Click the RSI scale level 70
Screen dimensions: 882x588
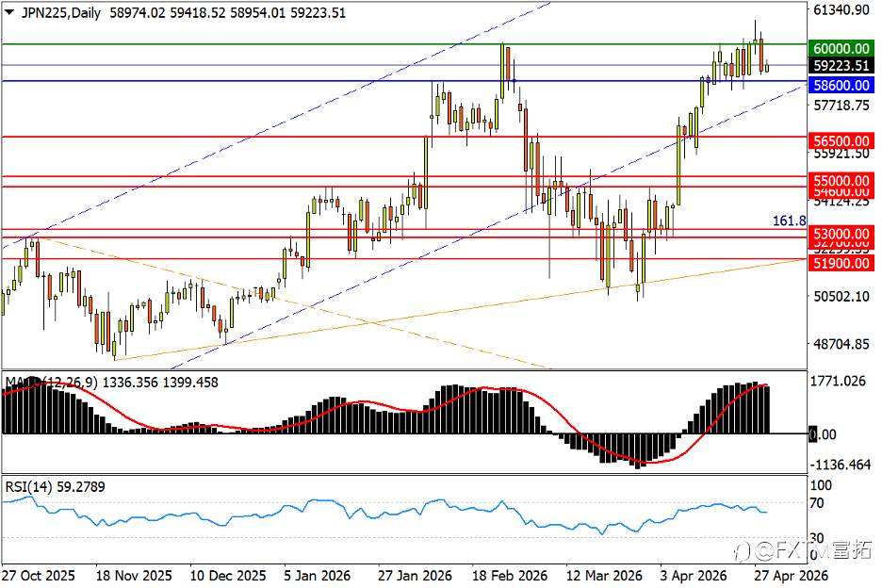pyautogui.click(x=817, y=503)
